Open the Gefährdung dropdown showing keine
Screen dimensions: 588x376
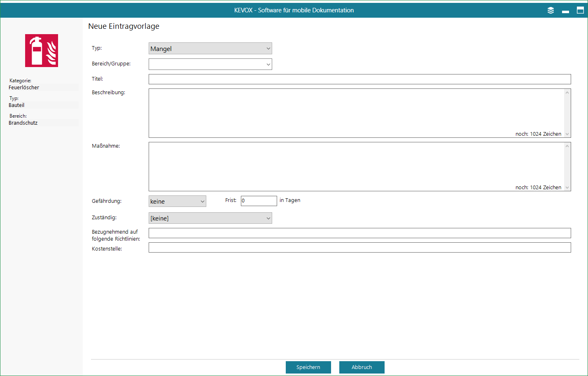tap(177, 201)
